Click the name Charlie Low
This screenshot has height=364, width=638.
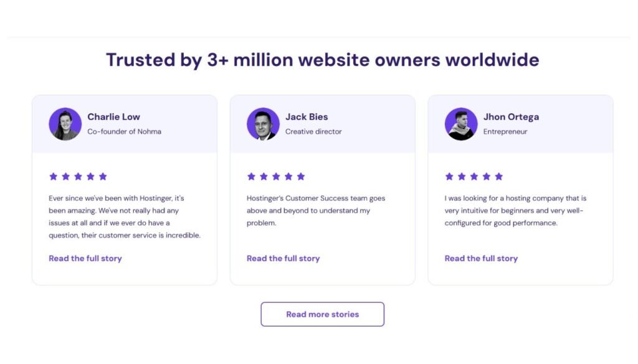tap(113, 117)
